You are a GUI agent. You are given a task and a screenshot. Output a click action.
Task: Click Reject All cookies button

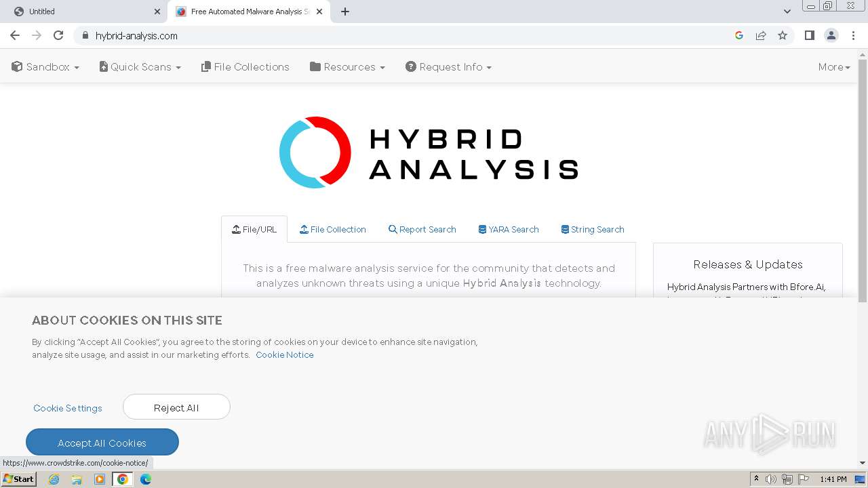[x=176, y=407]
